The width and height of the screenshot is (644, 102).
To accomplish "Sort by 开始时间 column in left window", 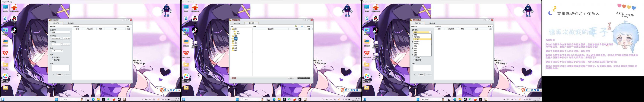I will point(90,29).
